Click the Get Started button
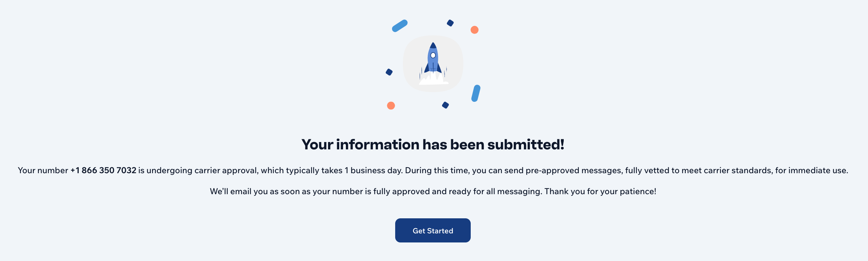 click(x=433, y=231)
